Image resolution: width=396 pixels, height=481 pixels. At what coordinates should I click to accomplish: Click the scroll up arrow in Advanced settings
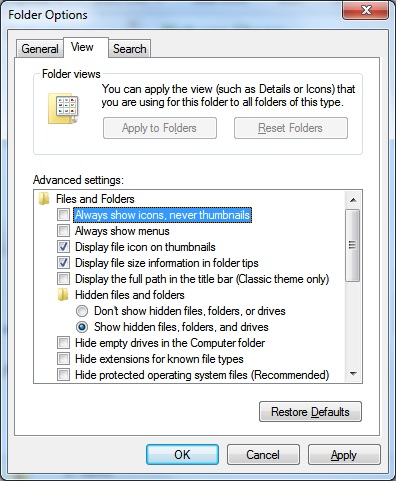coord(353,200)
